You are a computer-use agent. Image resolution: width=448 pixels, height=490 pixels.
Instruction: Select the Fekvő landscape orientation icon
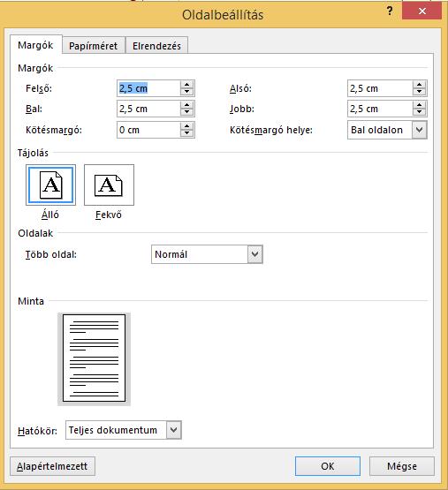[109, 185]
